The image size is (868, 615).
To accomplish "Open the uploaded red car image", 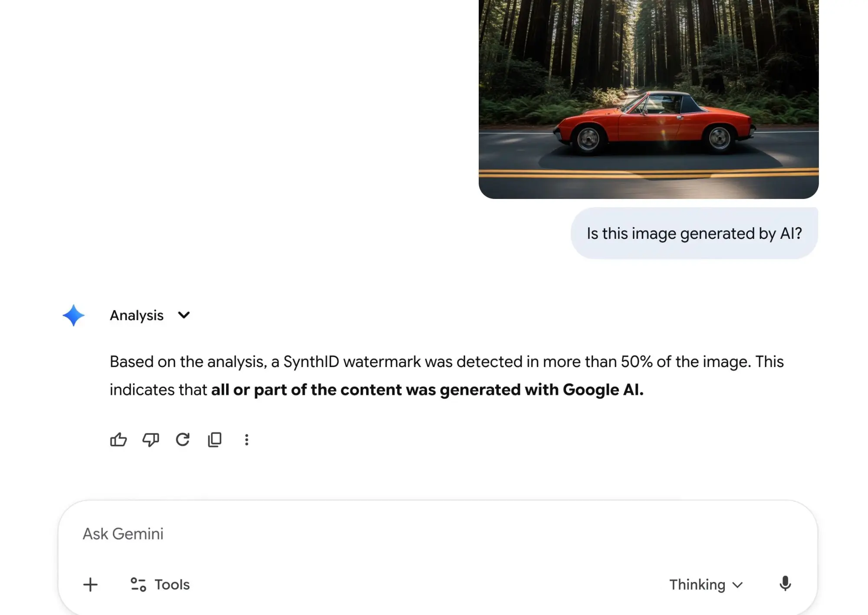I will (648, 99).
